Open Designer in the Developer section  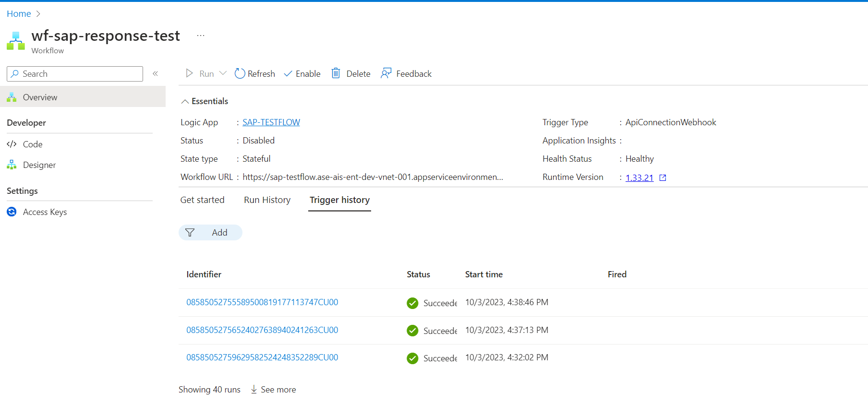pyautogui.click(x=39, y=165)
